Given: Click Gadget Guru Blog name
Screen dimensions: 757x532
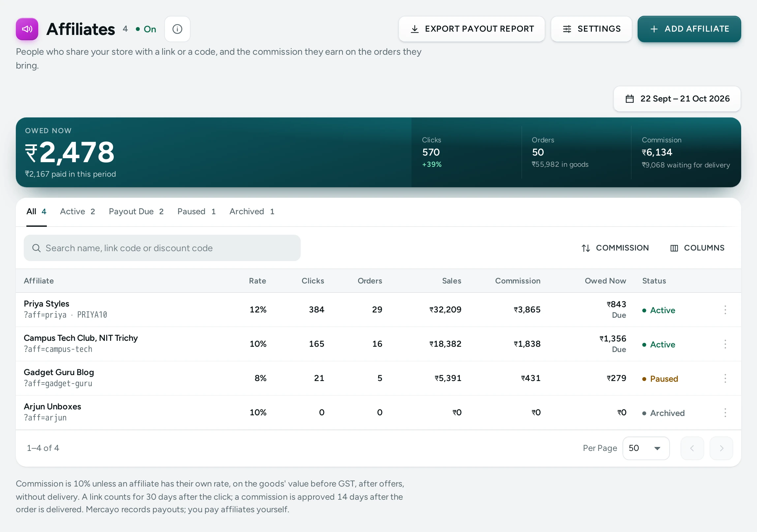Looking at the screenshot, I should 59,372.
